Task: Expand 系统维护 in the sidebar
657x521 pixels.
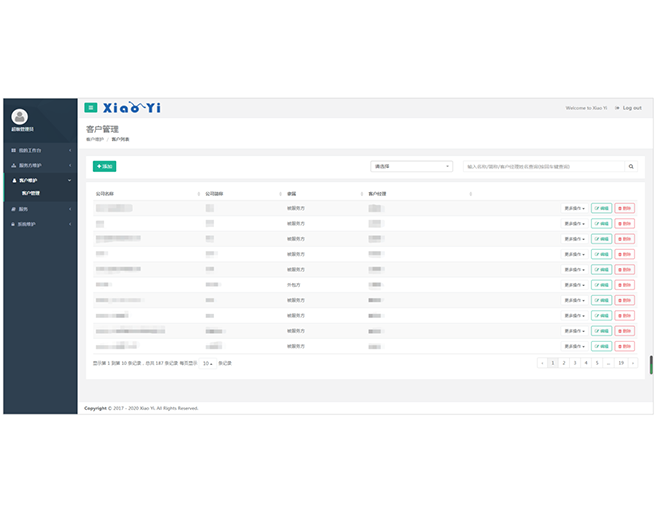Action: [x=38, y=224]
